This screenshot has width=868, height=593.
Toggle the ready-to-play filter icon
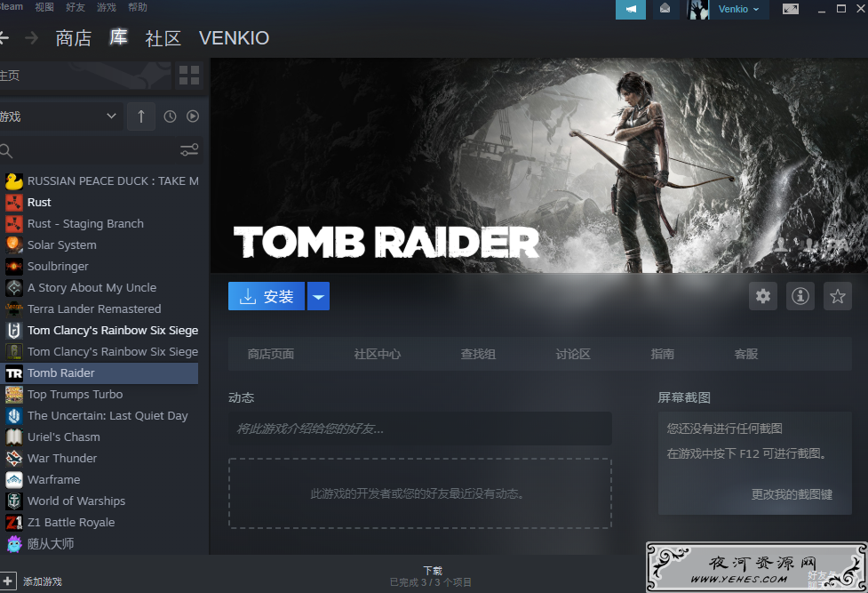pos(193,116)
